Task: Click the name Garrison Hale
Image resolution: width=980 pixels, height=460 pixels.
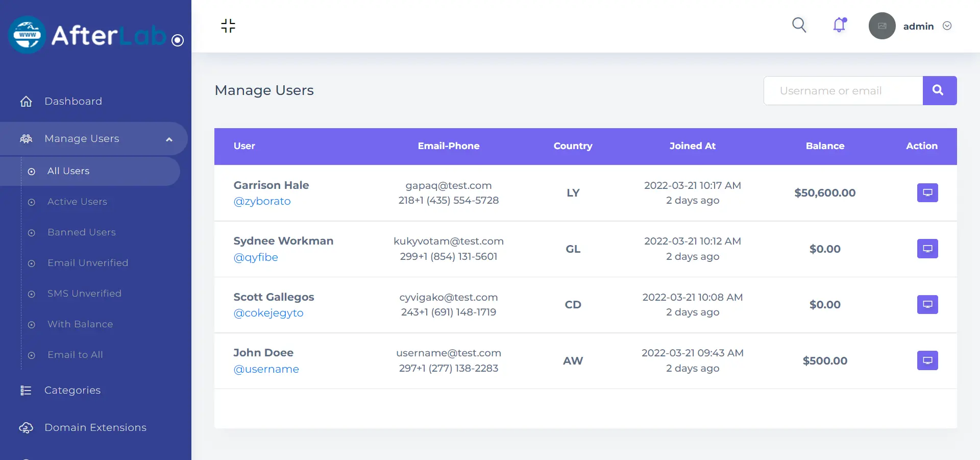Action: click(x=271, y=185)
